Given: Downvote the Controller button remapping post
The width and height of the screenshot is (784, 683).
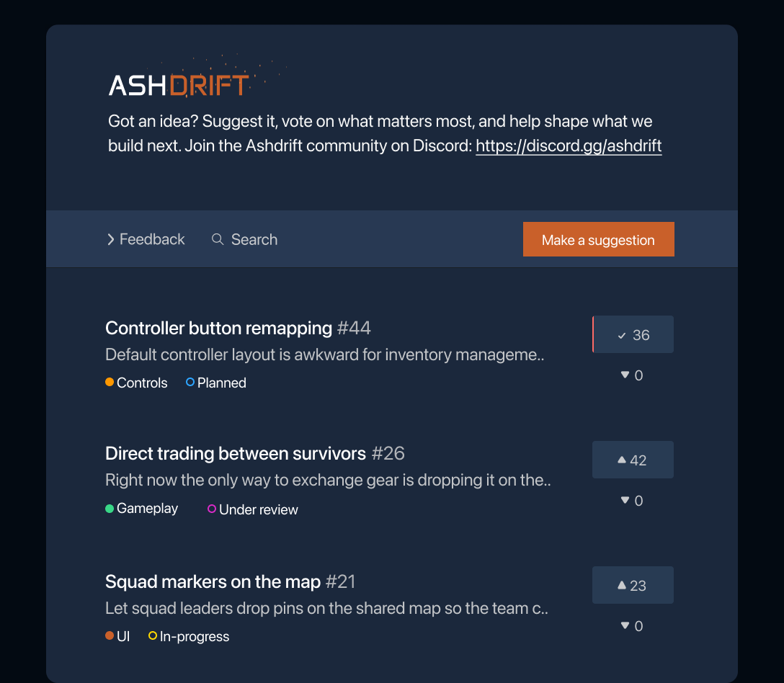Looking at the screenshot, I should 632,375.
